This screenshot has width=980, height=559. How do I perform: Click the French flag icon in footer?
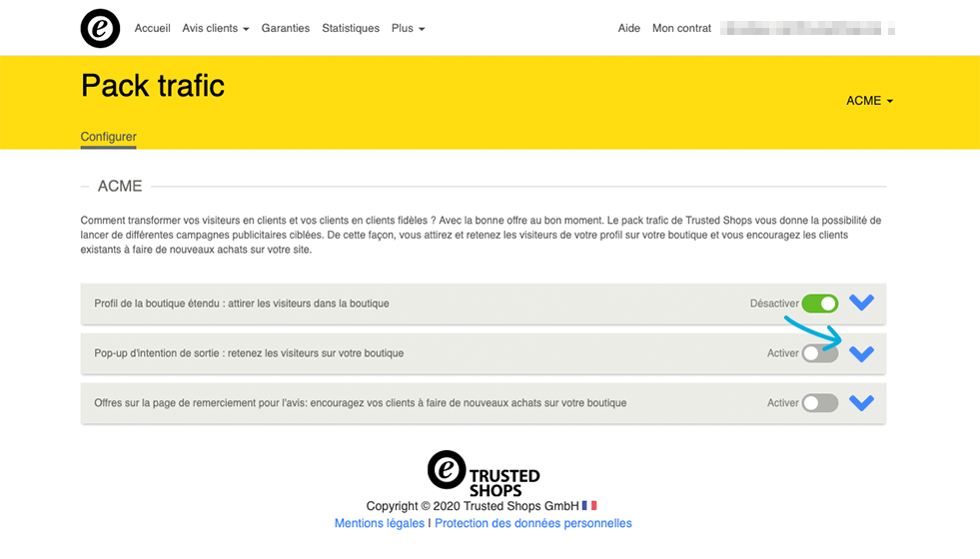pos(589,505)
